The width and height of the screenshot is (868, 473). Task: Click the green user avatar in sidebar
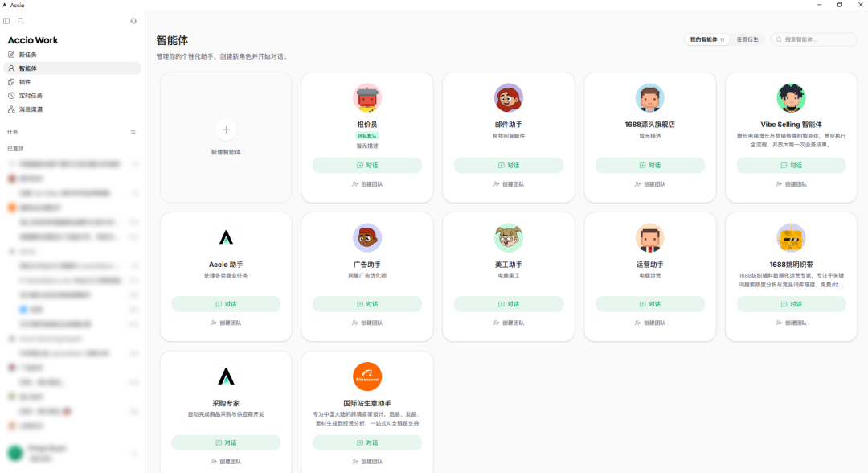click(x=15, y=453)
